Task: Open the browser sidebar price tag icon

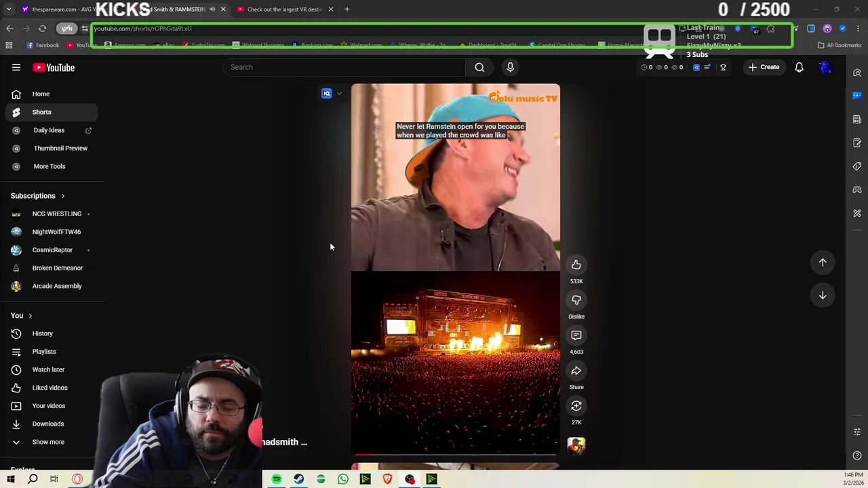Action: tap(857, 167)
